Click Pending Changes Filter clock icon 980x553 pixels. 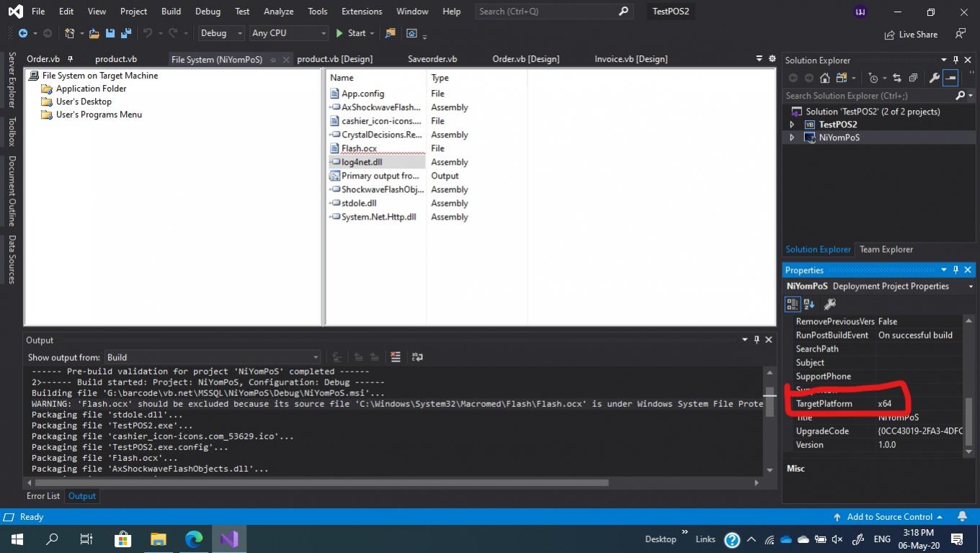click(873, 78)
